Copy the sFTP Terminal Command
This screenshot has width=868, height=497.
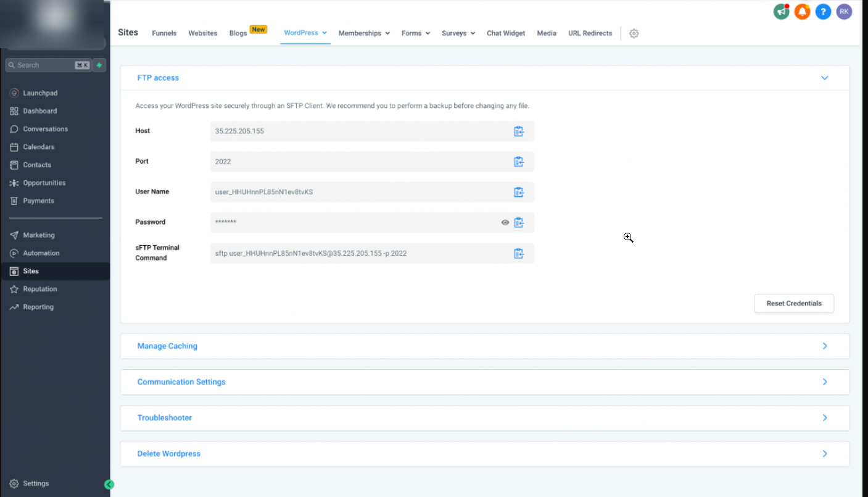coord(518,253)
